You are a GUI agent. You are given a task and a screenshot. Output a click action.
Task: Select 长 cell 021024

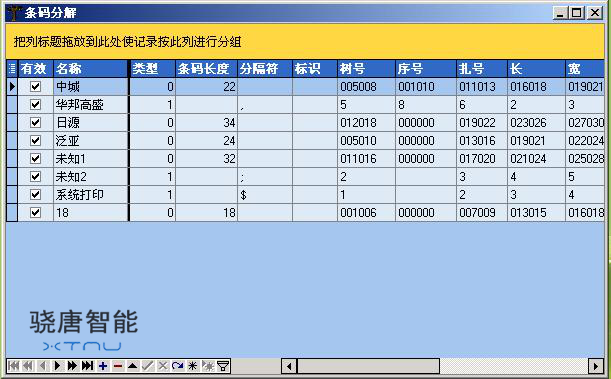coord(537,159)
